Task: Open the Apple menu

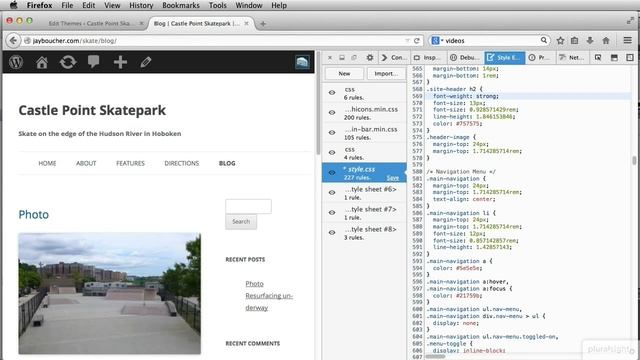Action: click(13, 5)
